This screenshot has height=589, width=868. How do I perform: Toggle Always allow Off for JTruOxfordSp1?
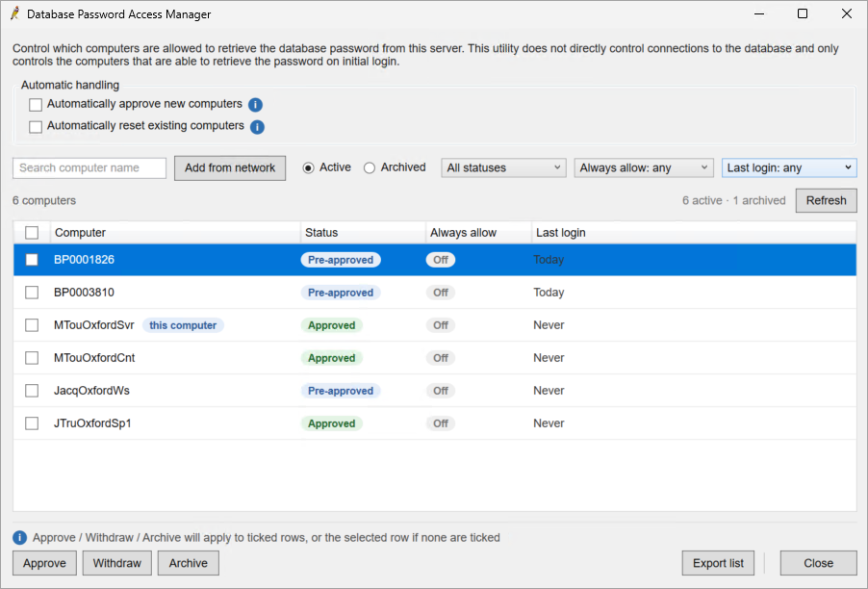tap(441, 423)
